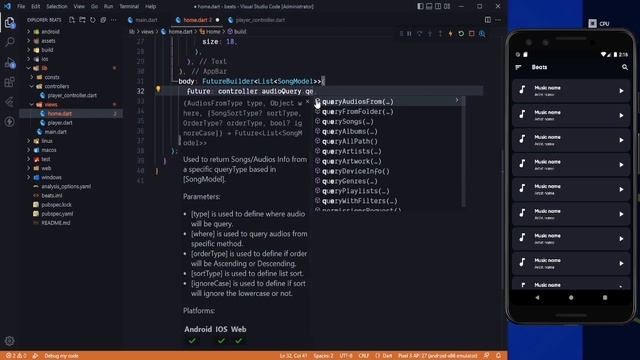Click errors and warnings status item
This screenshot has width=640, height=360.
point(16,356)
